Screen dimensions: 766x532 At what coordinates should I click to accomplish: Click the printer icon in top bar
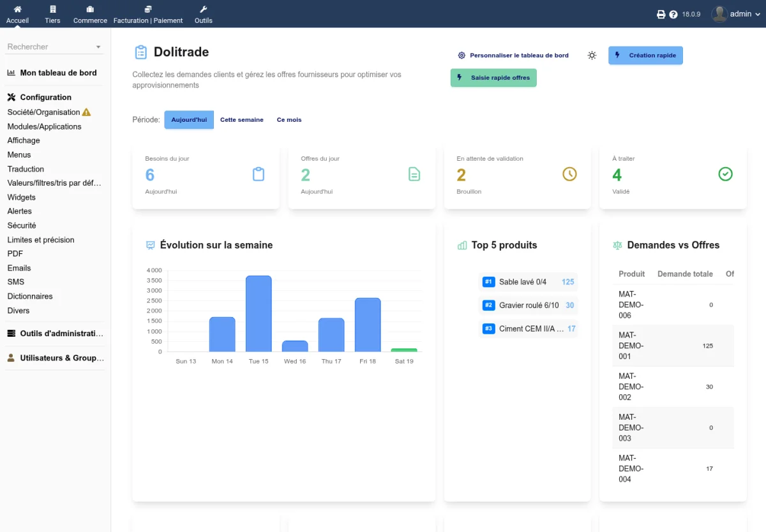tap(661, 14)
